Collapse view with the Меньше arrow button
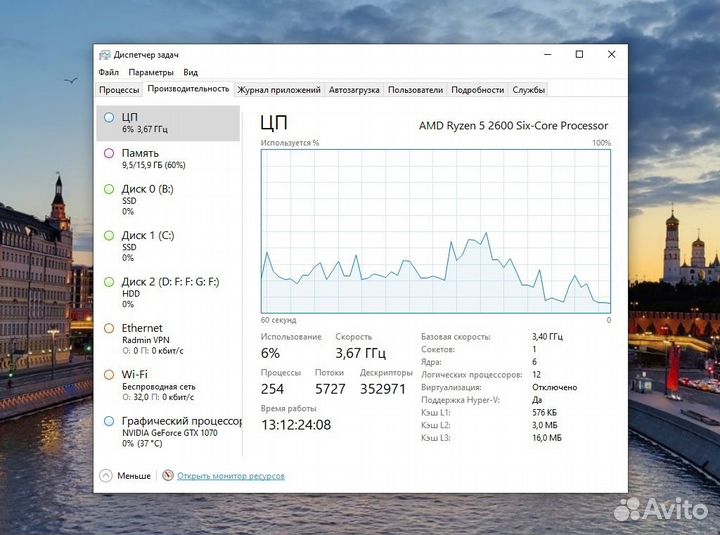720x535 pixels. click(105, 476)
